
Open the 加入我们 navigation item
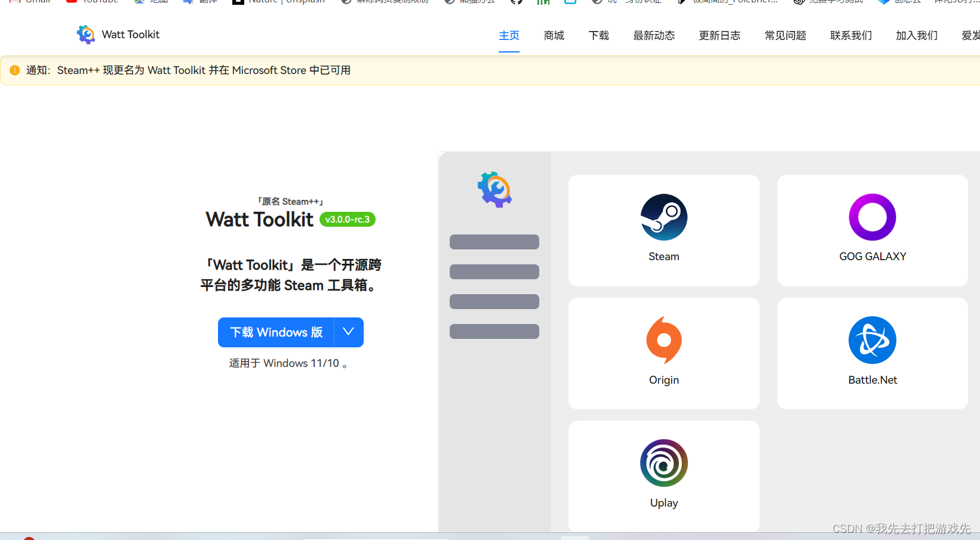click(x=917, y=36)
